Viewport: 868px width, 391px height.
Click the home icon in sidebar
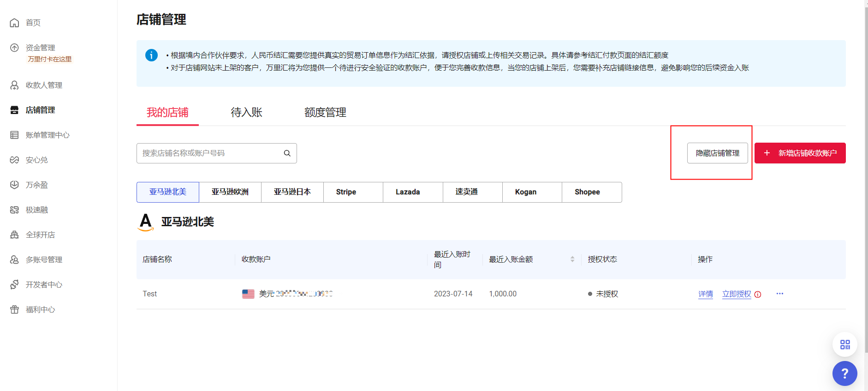pos(15,23)
